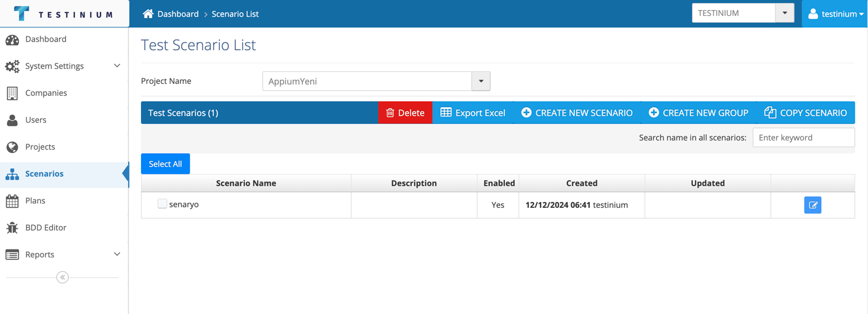Tick the senaryo scenario checkbox
Viewport: 868px width, 314px height.
pos(162,204)
